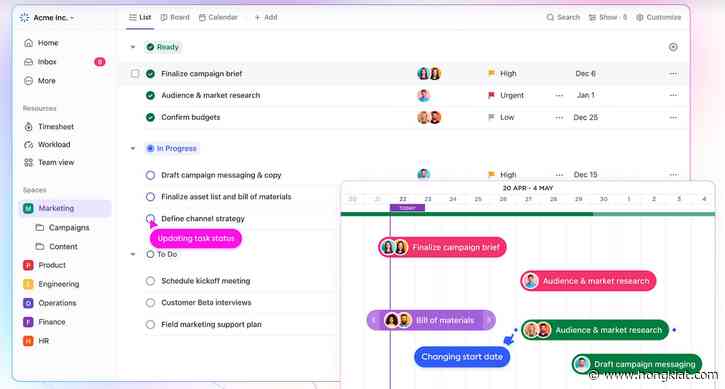Image resolution: width=725 pixels, height=389 pixels.
Task: Click the Dec 6 due date
Action: point(585,73)
